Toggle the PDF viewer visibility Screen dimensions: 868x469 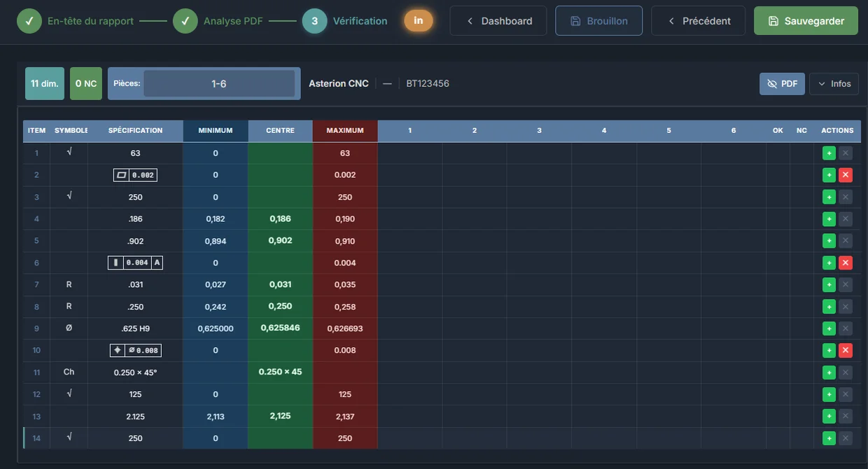782,84
